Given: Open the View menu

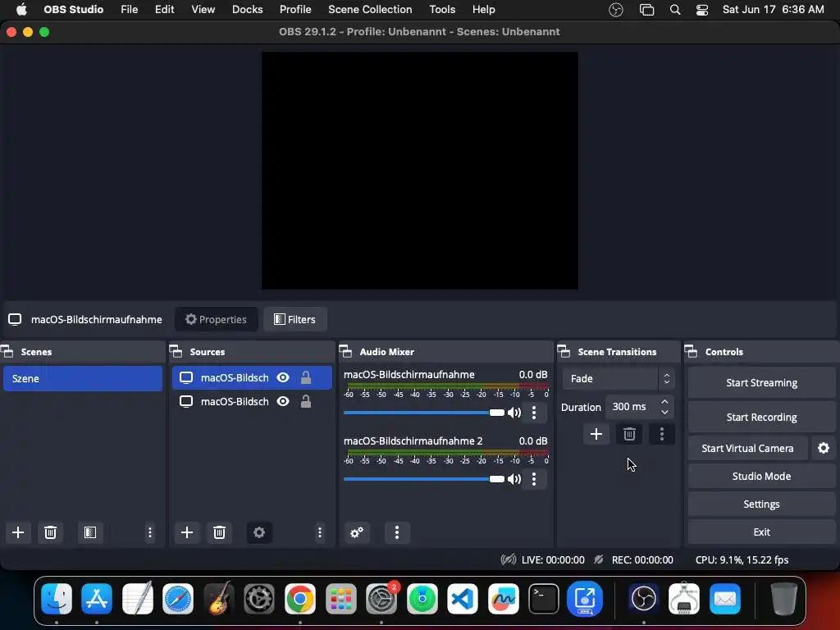Looking at the screenshot, I should (x=203, y=10).
